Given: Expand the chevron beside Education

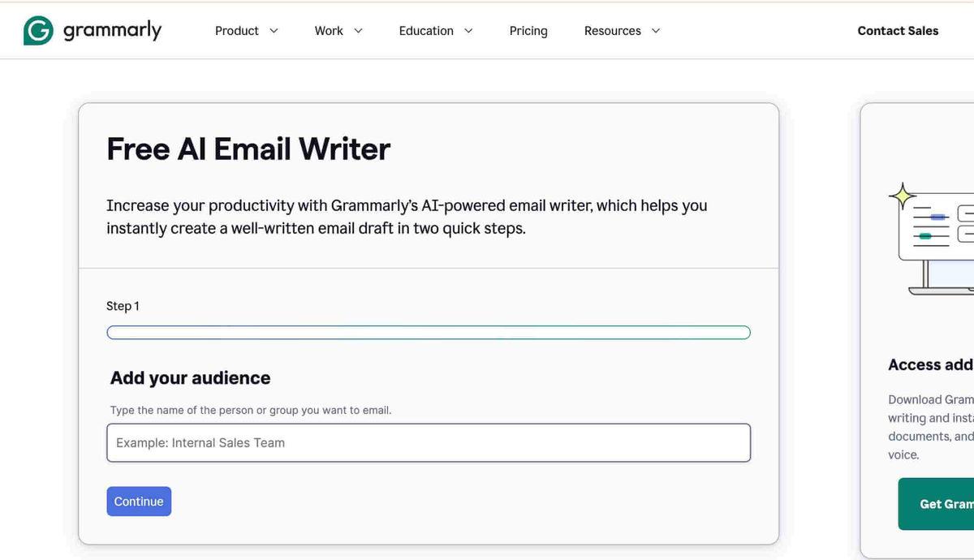Looking at the screenshot, I should (x=468, y=31).
